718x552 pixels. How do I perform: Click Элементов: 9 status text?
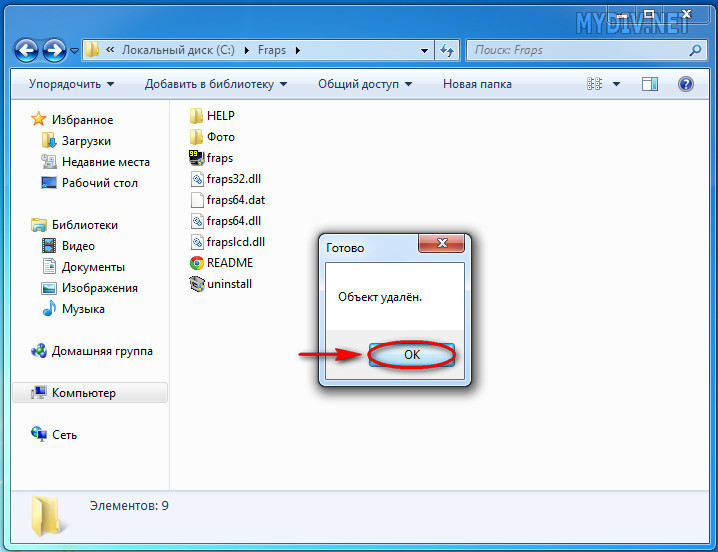(x=129, y=505)
